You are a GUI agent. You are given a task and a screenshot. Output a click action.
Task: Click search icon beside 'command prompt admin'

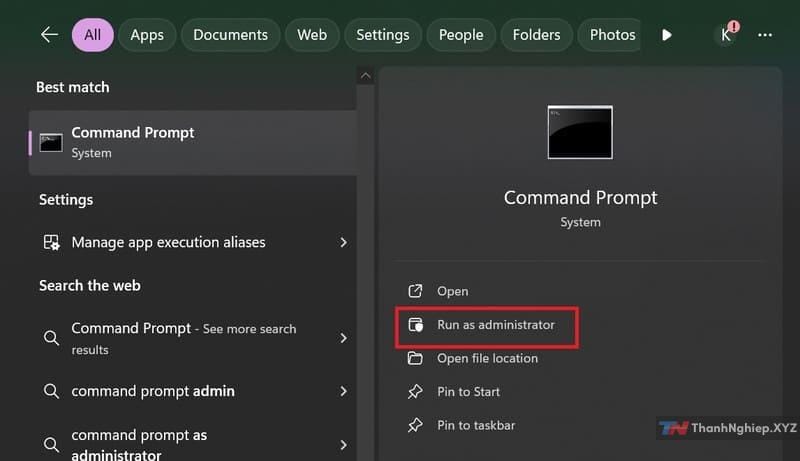(51, 391)
